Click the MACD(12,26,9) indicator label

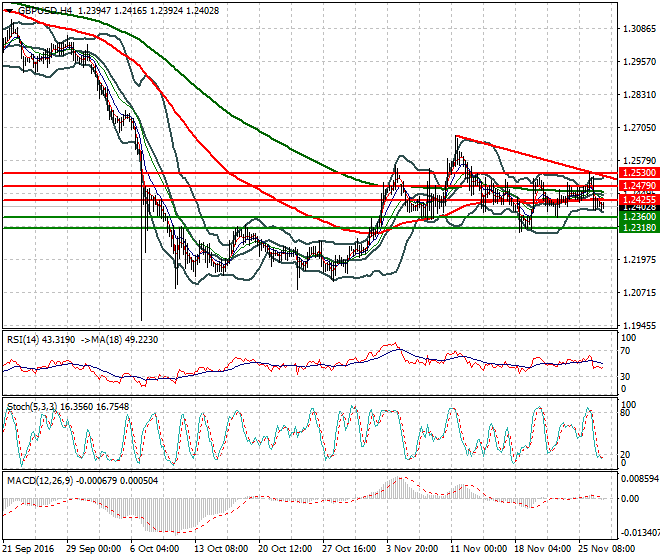(x=40, y=480)
